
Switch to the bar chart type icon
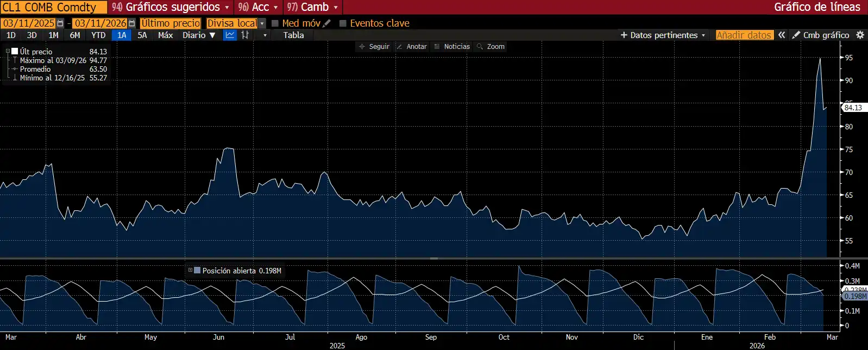(x=246, y=35)
